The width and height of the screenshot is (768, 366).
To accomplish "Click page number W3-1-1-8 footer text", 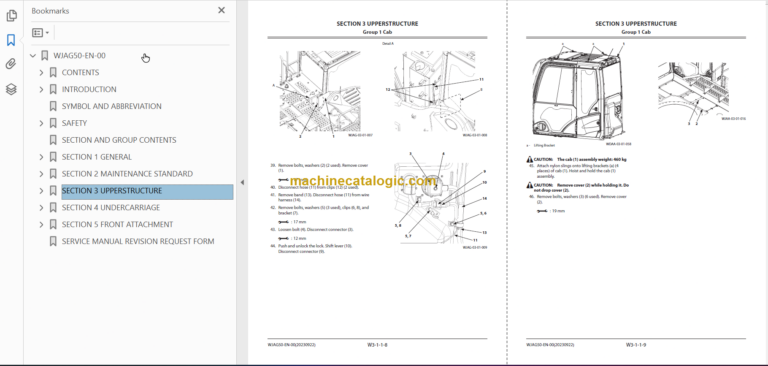I will point(377,345).
